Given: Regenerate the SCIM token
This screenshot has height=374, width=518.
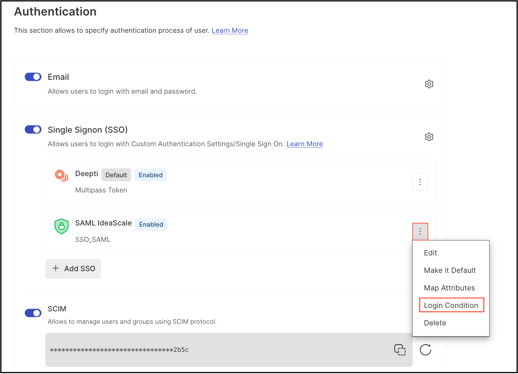Looking at the screenshot, I should click(x=425, y=350).
